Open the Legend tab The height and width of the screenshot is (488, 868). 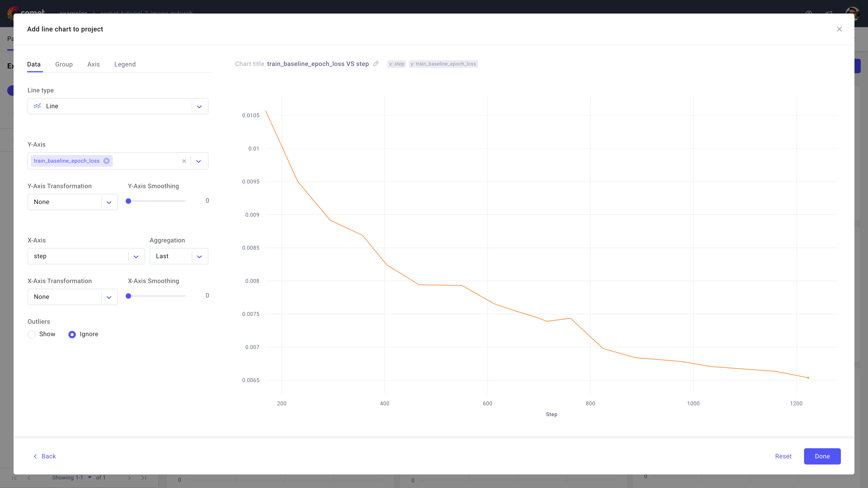125,64
